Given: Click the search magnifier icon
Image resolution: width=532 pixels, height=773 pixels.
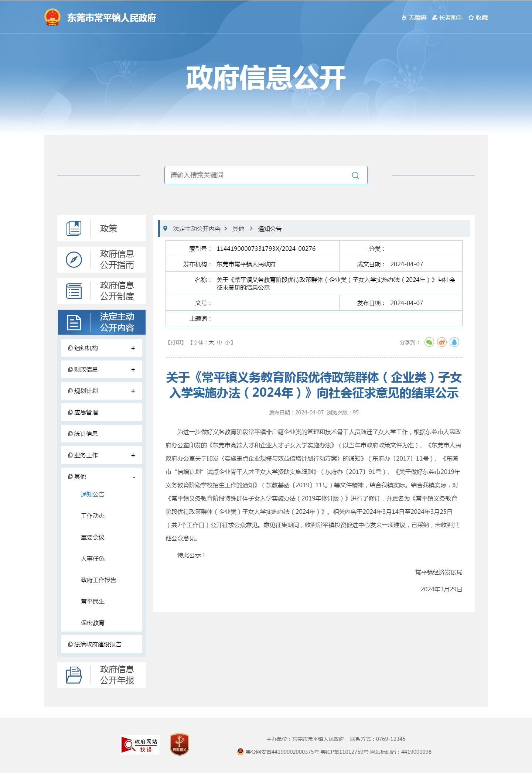Looking at the screenshot, I should pos(355,175).
